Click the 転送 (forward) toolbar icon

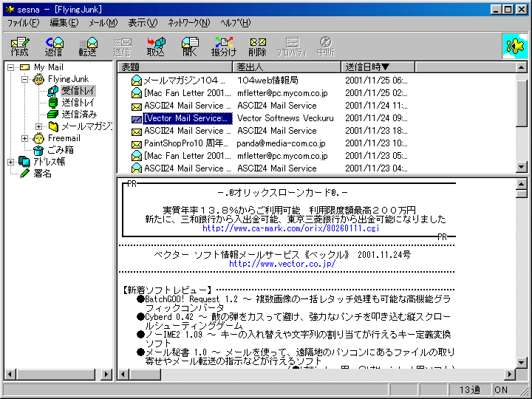(88, 47)
